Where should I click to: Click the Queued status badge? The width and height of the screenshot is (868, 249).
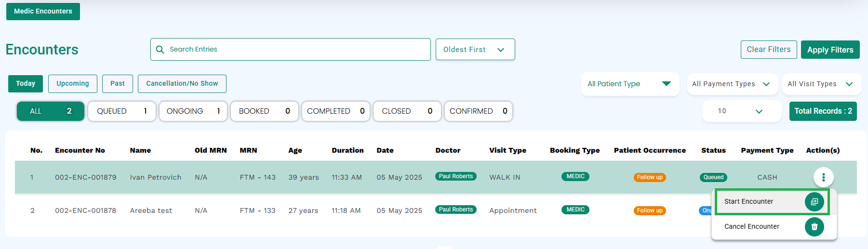pos(713,177)
